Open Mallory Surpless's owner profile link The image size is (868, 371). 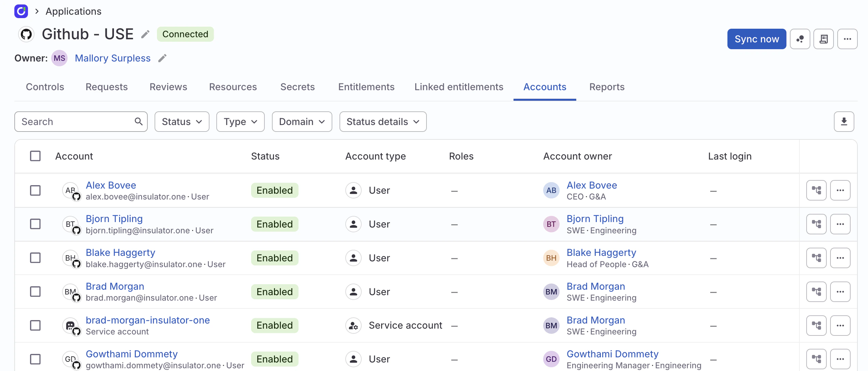click(113, 58)
